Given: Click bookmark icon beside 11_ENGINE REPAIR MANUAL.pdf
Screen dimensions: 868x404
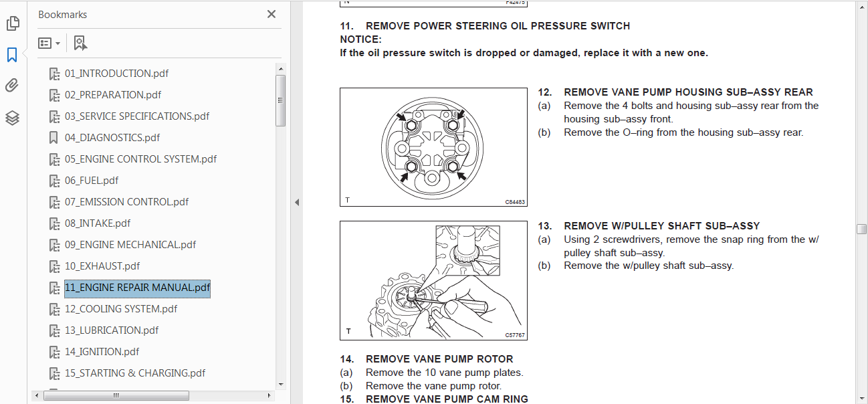Looking at the screenshot, I should (x=55, y=288).
